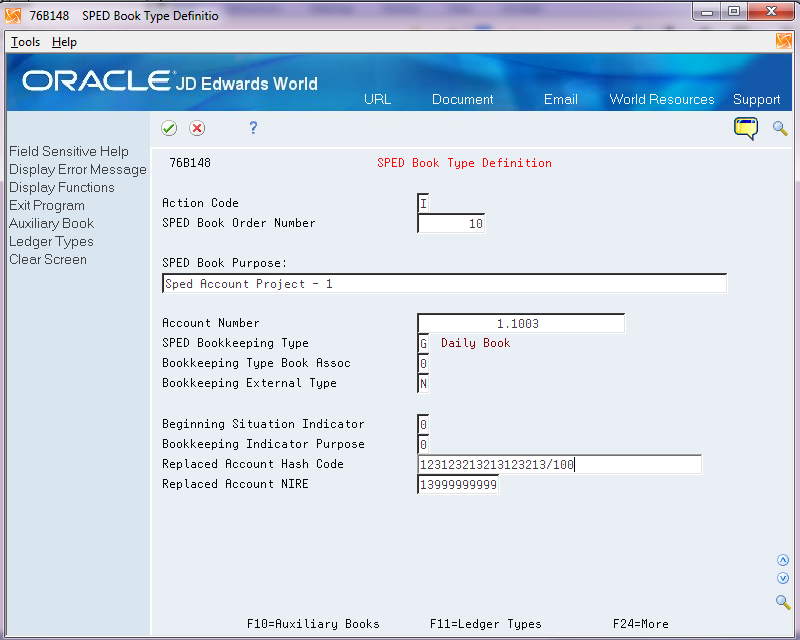Open the Help menu
This screenshot has height=640, width=800.
click(x=64, y=42)
